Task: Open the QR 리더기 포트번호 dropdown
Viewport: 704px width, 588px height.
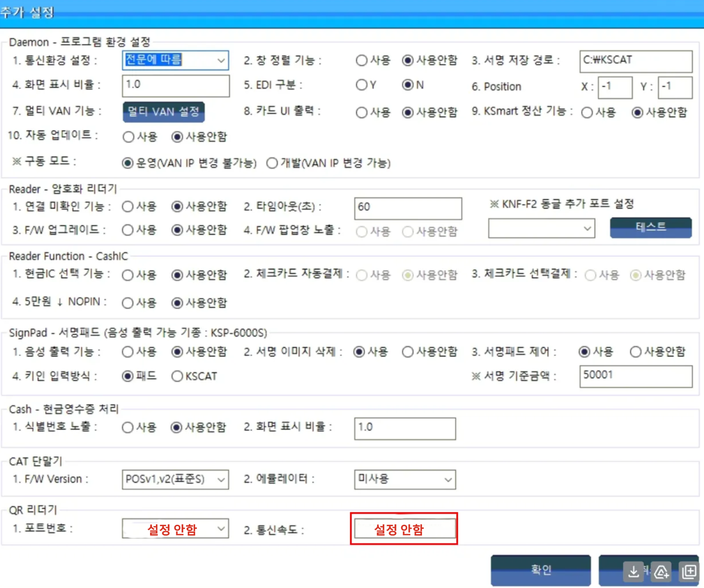Action: tap(175, 529)
